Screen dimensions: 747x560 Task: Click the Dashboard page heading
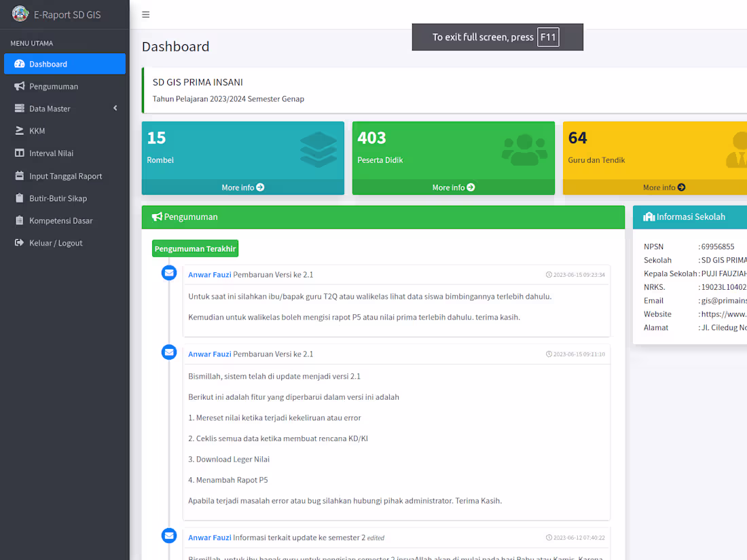tap(176, 47)
